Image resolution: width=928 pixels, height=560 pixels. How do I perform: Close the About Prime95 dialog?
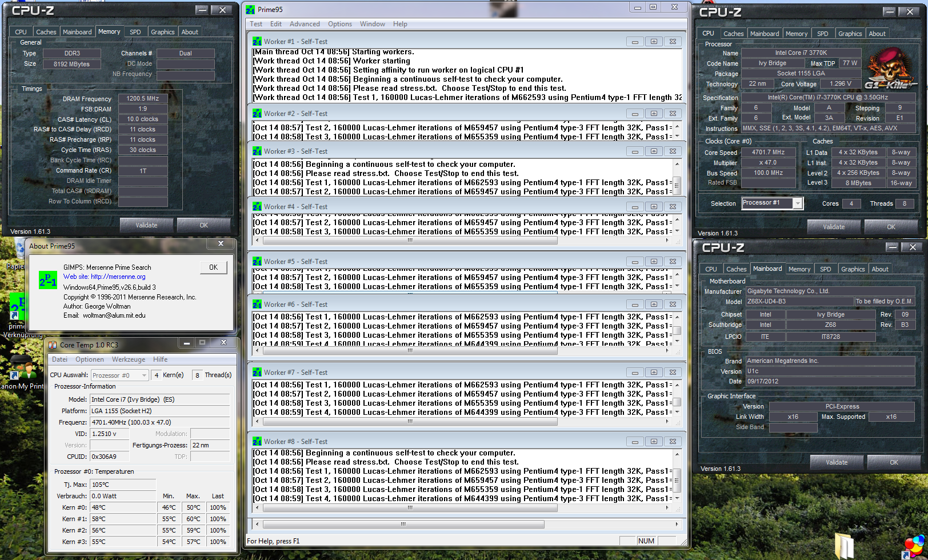tap(221, 243)
